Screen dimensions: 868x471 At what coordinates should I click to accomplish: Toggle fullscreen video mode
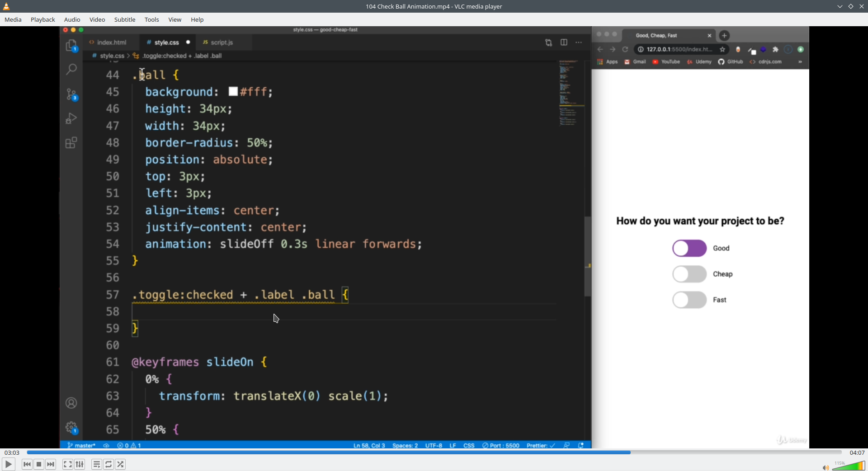68,464
